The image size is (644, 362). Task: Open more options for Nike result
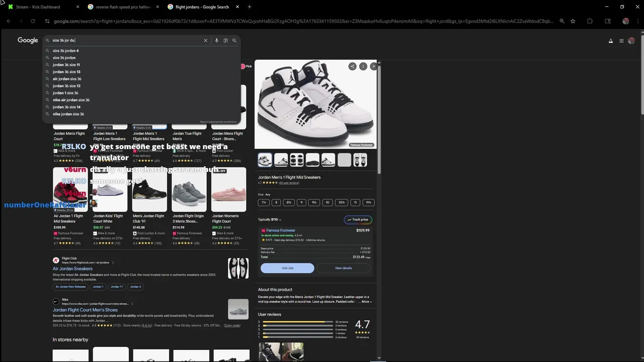click(x=132, y=304)
